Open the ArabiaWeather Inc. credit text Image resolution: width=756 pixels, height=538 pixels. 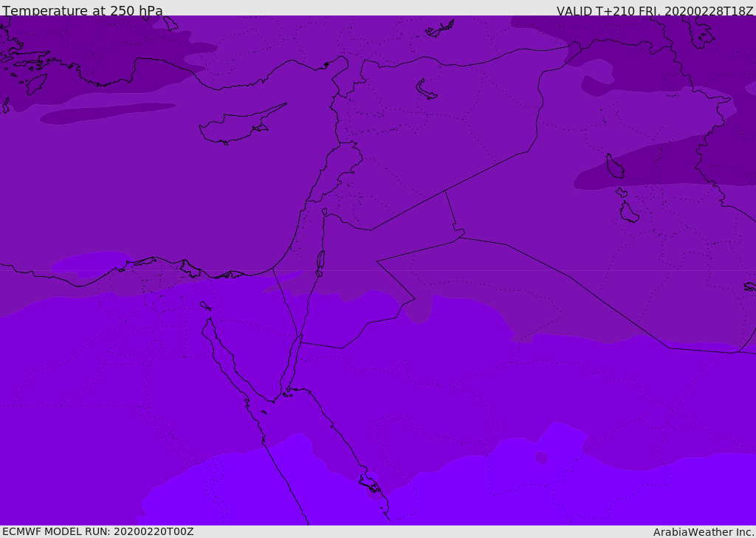pyautogui.click(x=704, y=532)
